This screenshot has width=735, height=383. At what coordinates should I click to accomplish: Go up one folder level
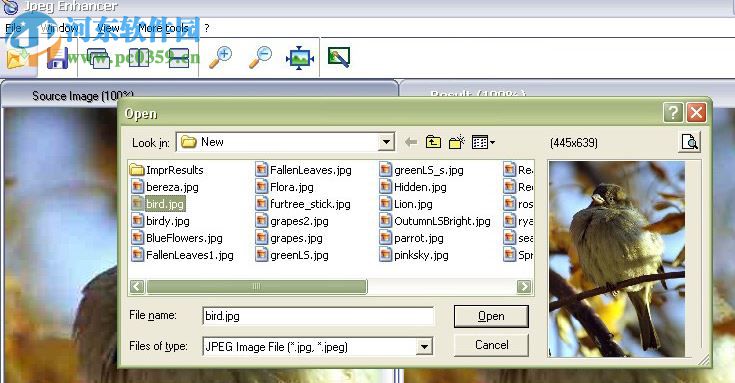point(433,142)
